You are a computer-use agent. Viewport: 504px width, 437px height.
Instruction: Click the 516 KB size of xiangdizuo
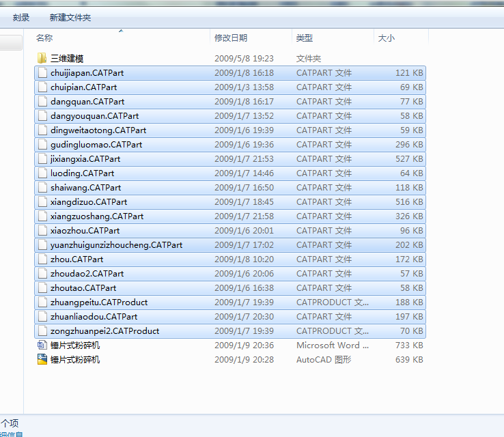(409, 202)
